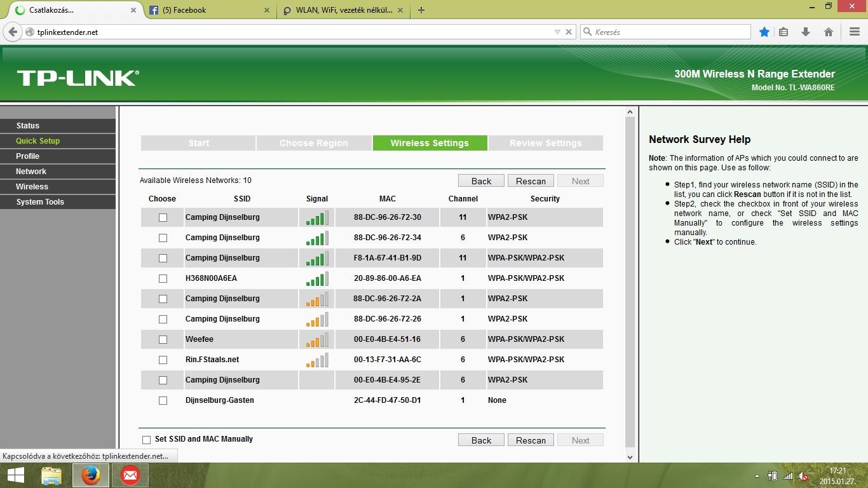Click the signal bars of Weefee
The width and height of the screenshot is (868, 488).
(x=317, y=340)
